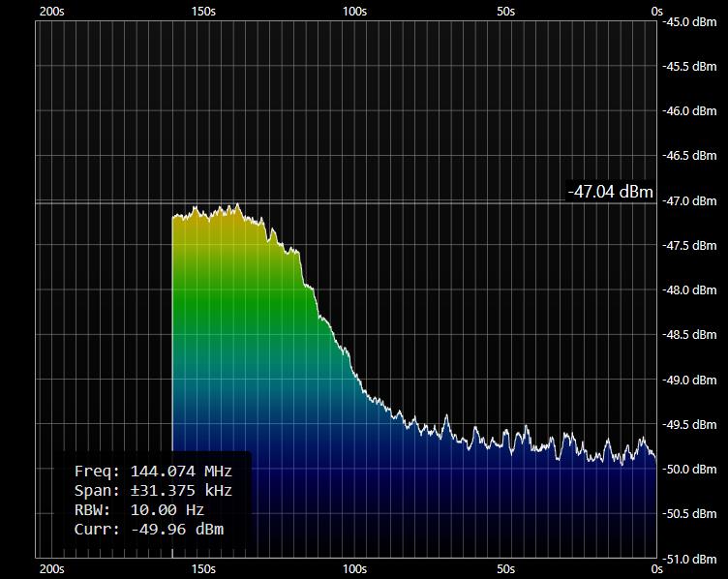Click the top 150s time label

click(203, 12)
